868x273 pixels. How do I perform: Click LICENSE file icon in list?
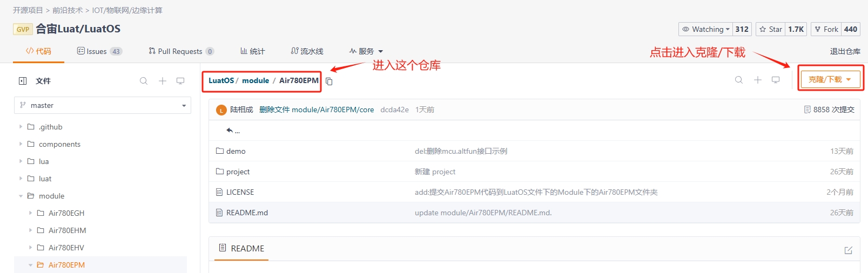[x=219, y=192]
